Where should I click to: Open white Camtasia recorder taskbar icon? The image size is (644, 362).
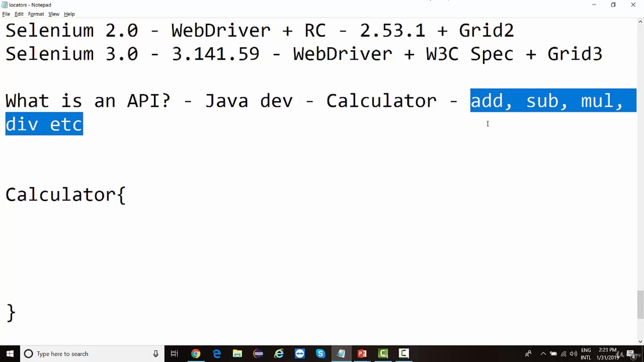(x=404, y=354)
